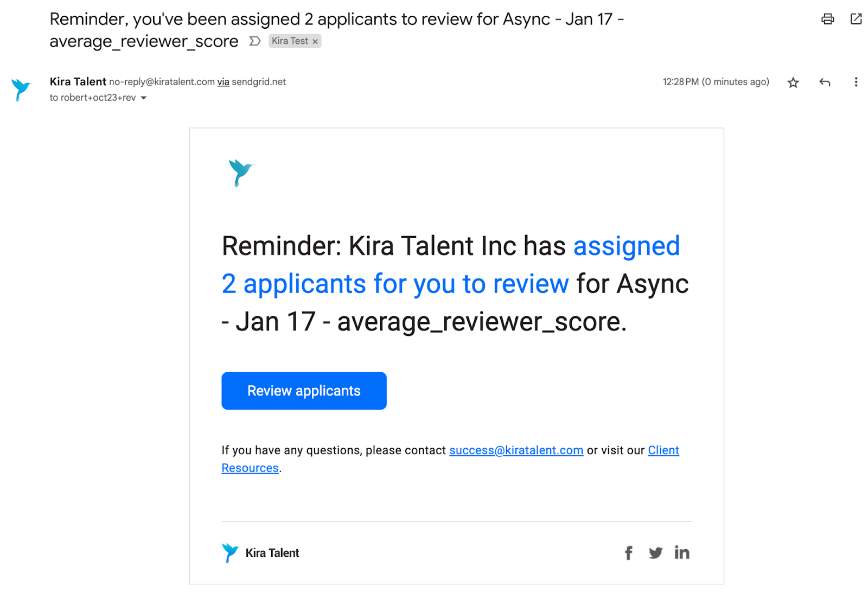Open Kira Talent's Facebook page icon
868x611 pixels.
coord(628,553)
